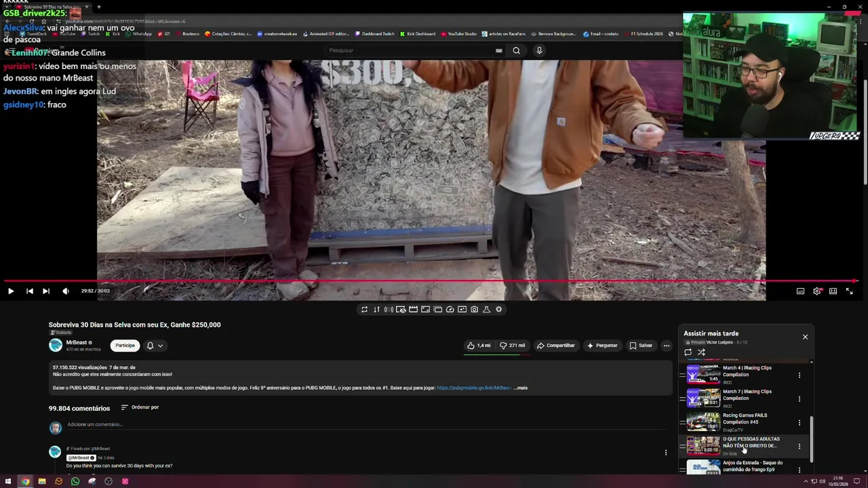Image resolution: width=868 pixels, height=488 pixels.
Task: Toggle playlist loop in Assistir mais tarde
Action: coord(688,352)
